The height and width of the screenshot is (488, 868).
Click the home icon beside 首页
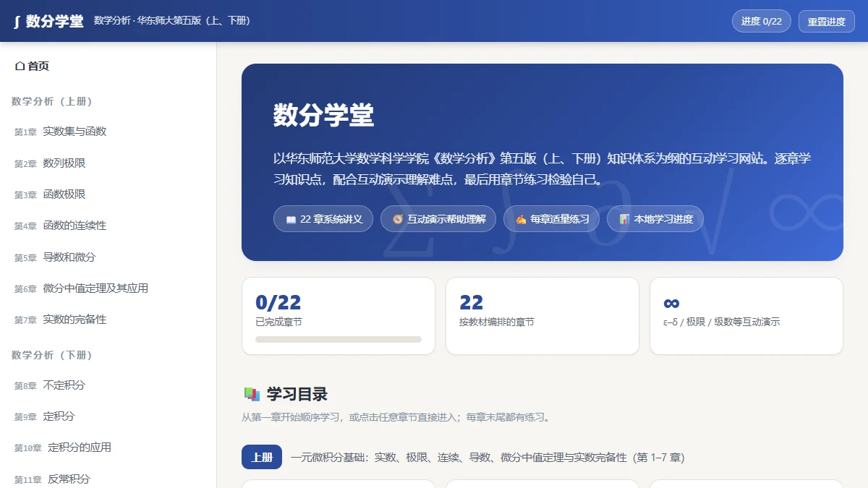pyautogui.click(x=20, y=67)
